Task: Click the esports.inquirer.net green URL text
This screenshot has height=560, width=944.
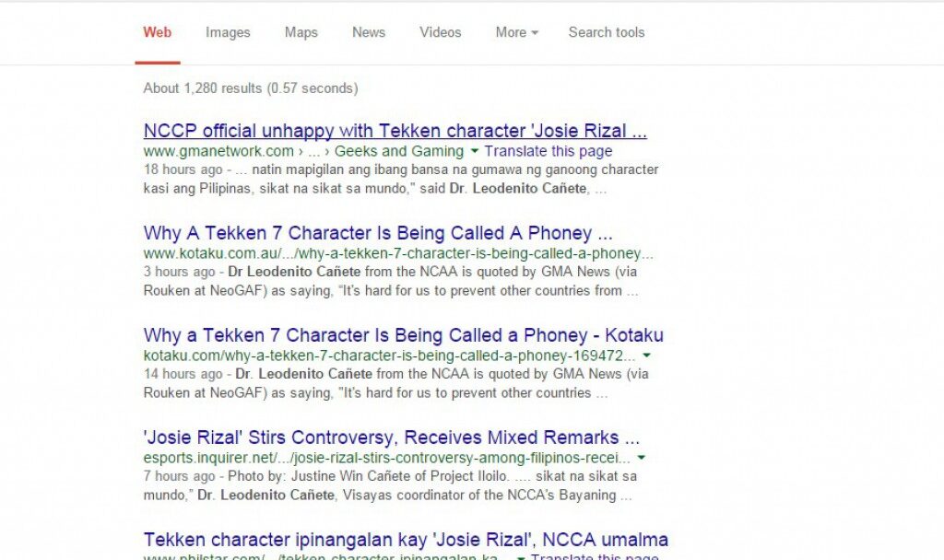Action: pos(386,458)
